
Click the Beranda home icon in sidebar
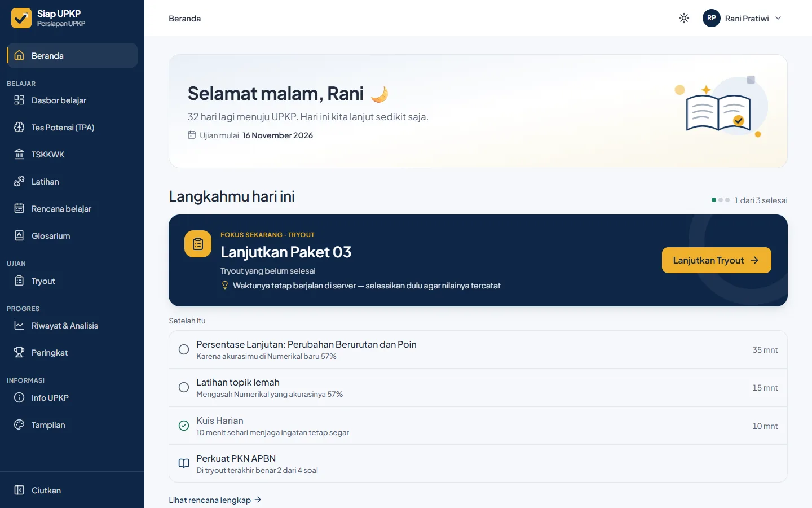[x=19, y=55]
